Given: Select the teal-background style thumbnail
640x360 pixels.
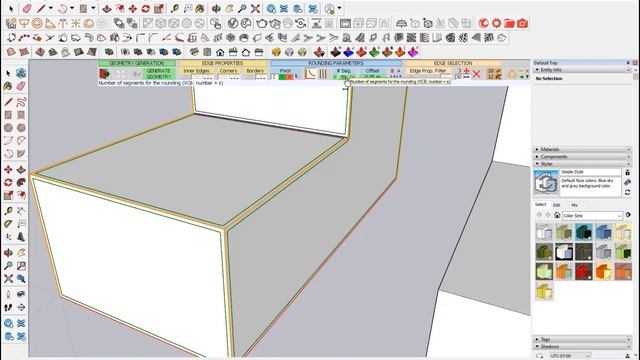Looking at the screenshot, I should [x=584, y=232].
